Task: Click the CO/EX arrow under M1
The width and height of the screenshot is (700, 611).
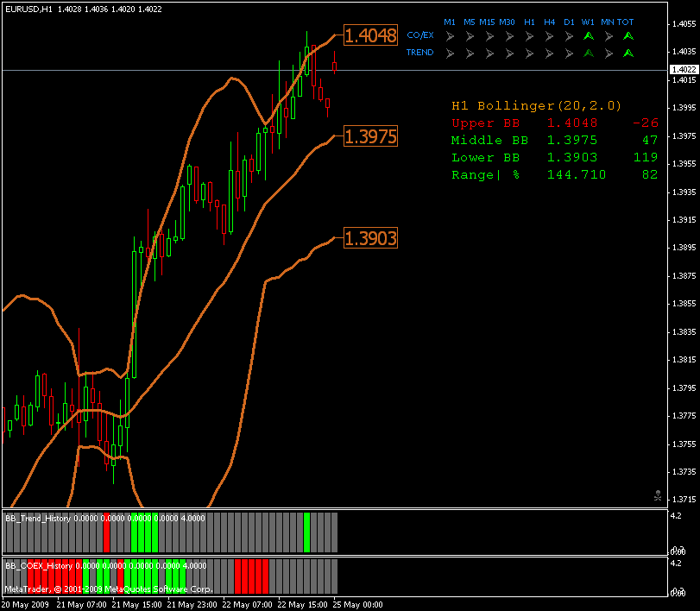Action: pyautogui.click(x=450, y=36)
